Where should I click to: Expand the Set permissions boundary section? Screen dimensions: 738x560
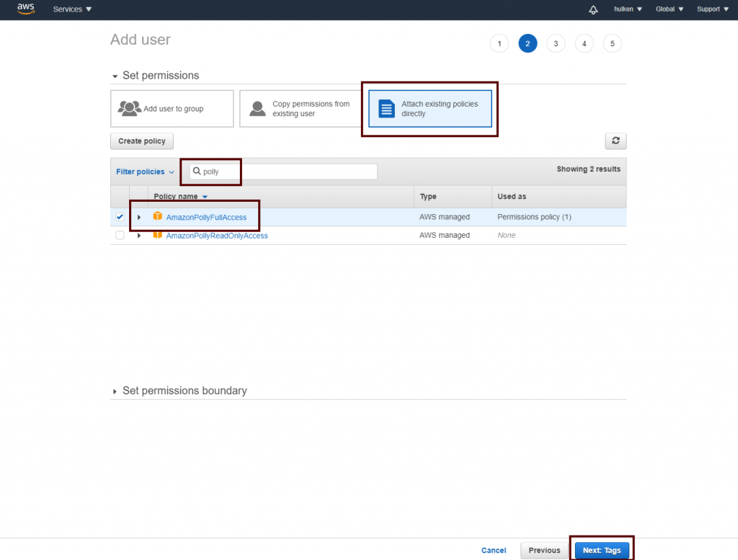point(115,391)
